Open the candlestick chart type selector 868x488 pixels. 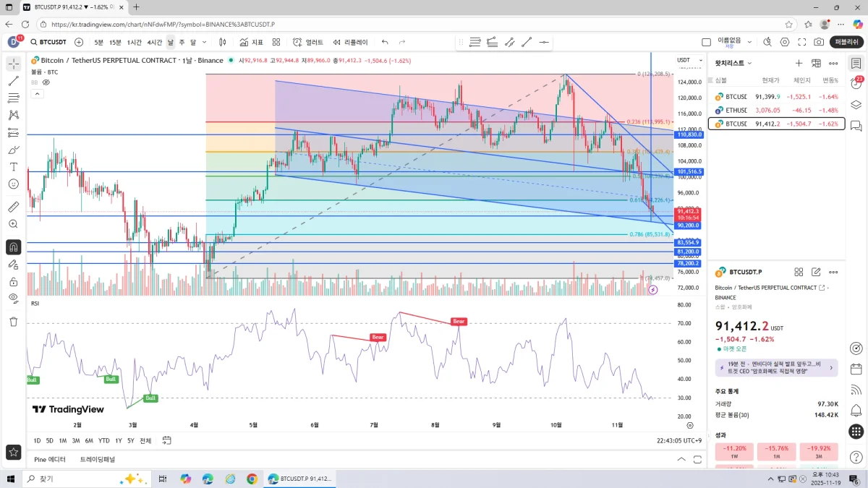coord(223,42)
